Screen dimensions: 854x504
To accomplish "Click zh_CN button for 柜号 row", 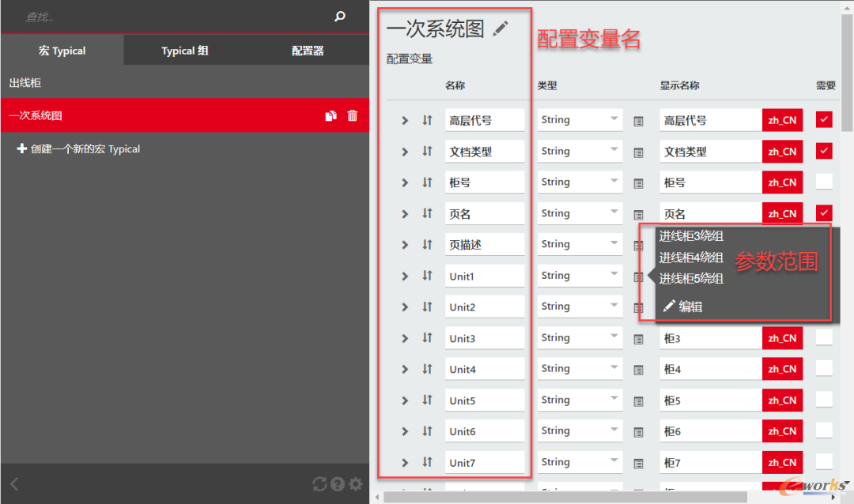I will click(x=782, y=182).
